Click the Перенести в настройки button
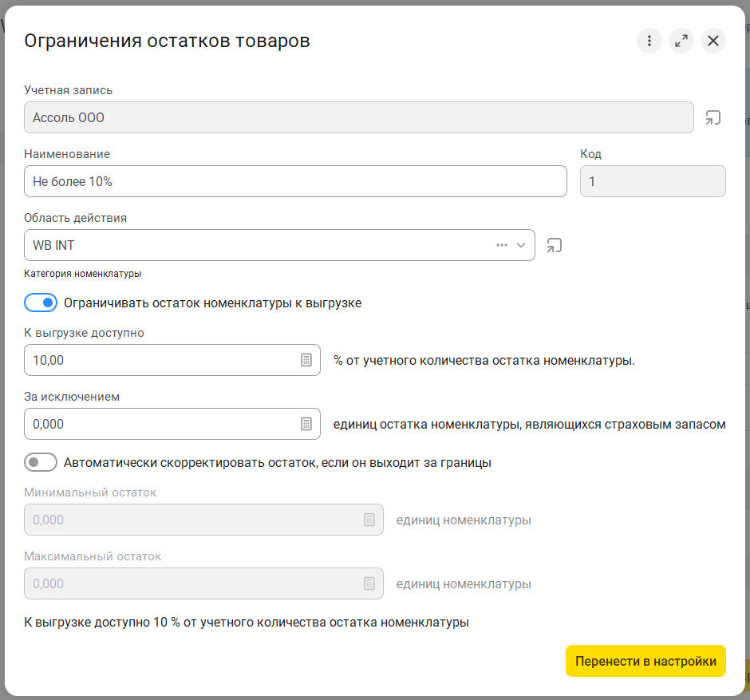 coord(645,661)
